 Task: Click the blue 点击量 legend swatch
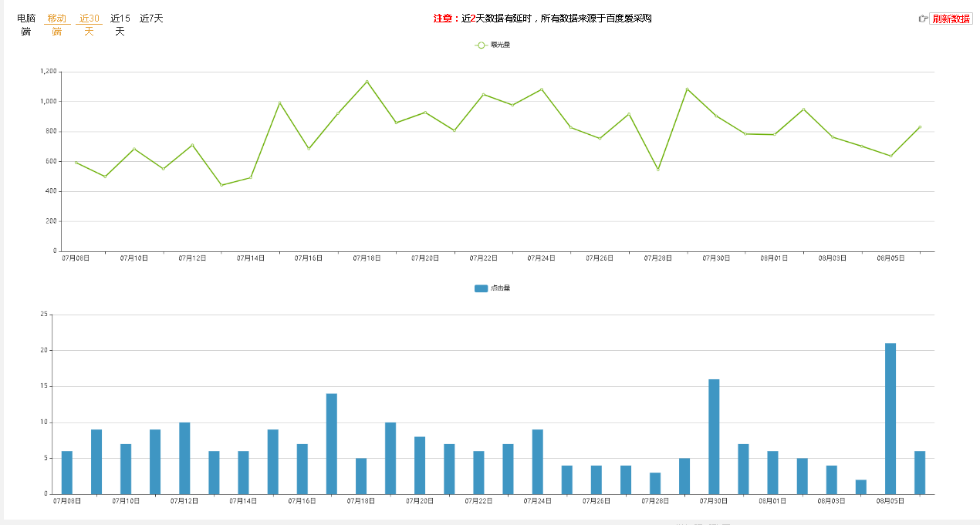point(481,288)
